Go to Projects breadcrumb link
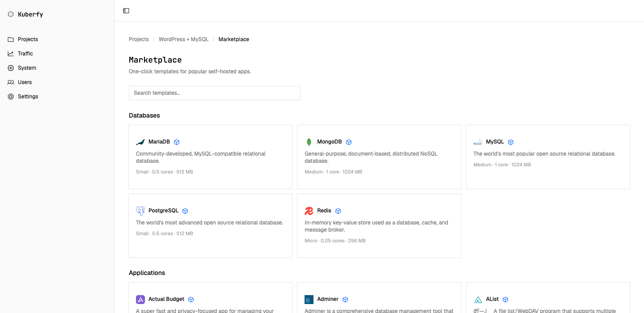Viewport: 644px width, 313px height. click(139, 39)
